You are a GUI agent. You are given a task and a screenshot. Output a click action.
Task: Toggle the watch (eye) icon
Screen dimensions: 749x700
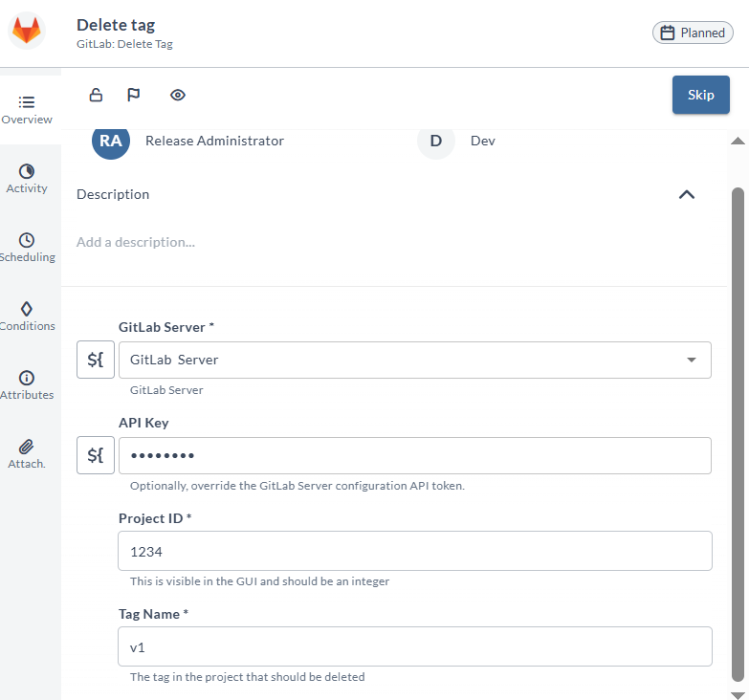click(178, 95)
